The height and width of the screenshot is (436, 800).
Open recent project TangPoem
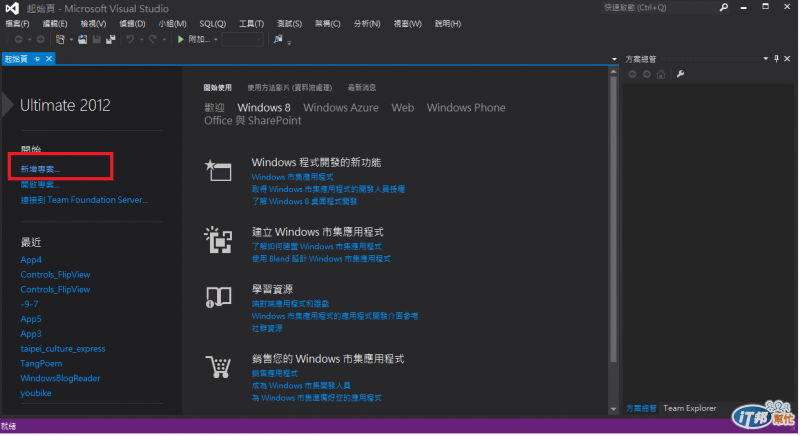click(41, 364)
